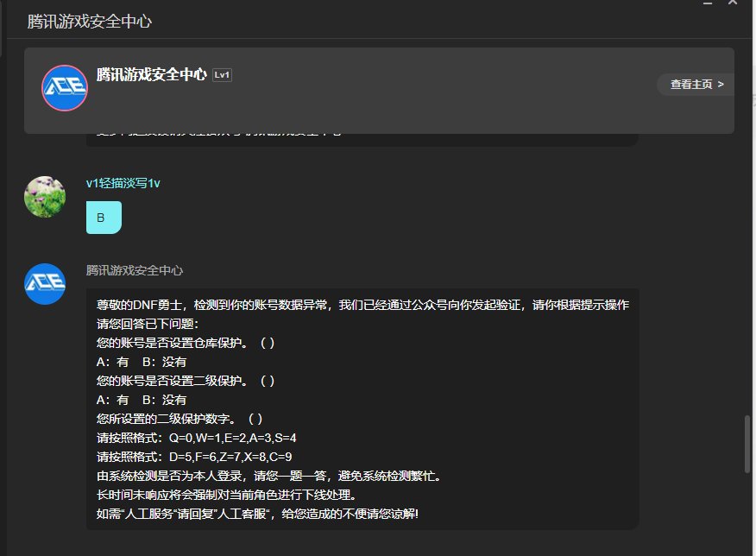Click text 请您回答已下问题
The width and height of the screenshot is (756, 556).
pos(148,324)
